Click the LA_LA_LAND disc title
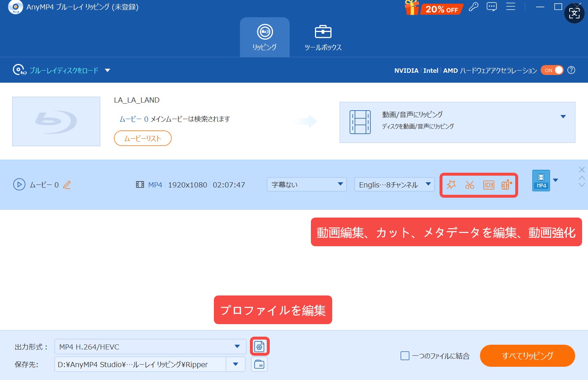 [137, 100]
